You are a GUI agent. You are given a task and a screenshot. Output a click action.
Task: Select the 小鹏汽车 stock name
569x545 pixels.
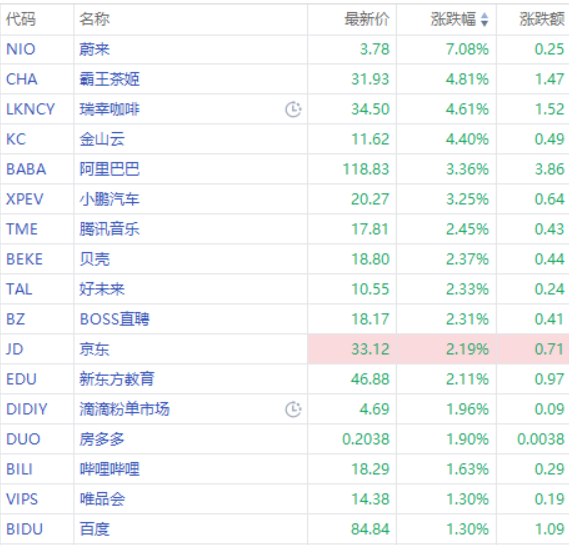point(110,199)
